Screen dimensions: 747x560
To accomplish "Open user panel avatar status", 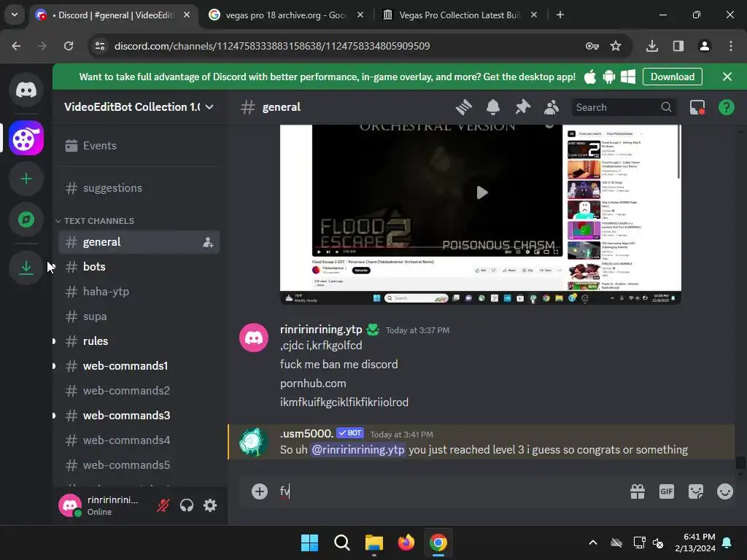I will (70, 505).
